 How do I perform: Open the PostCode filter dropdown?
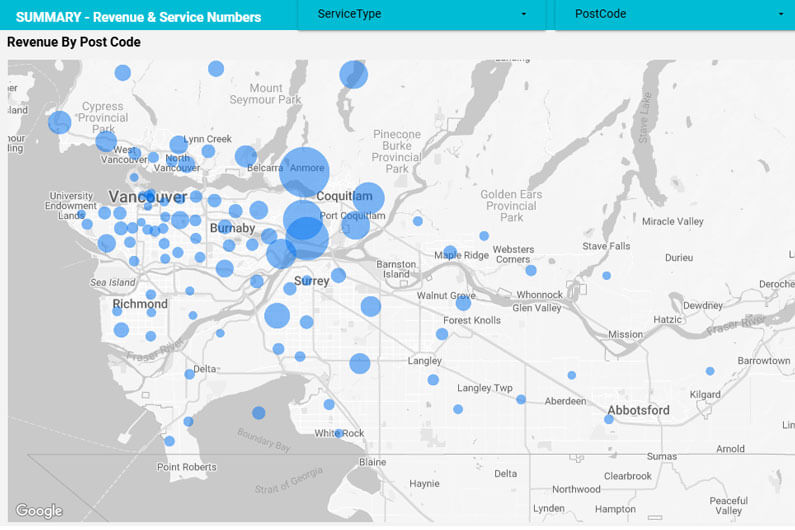click(675, 14)
